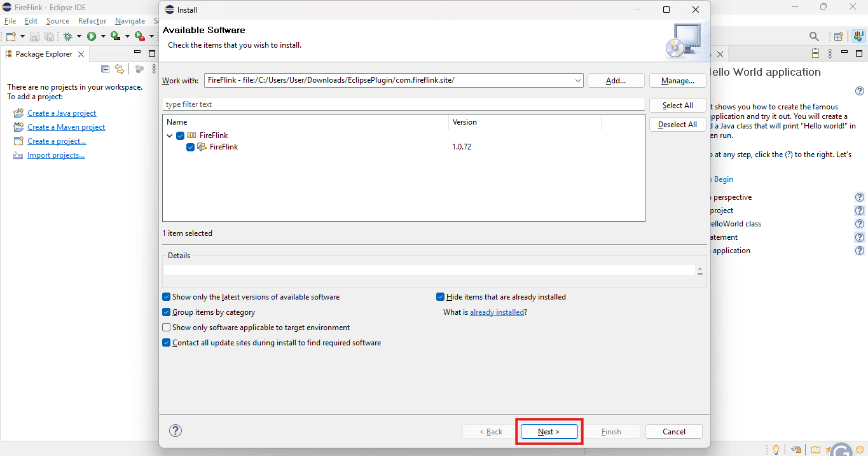Viewport: 868px width, 456px height.
Task: Open the Coverage dropdown arrow in toolbar
Action: 127,36
